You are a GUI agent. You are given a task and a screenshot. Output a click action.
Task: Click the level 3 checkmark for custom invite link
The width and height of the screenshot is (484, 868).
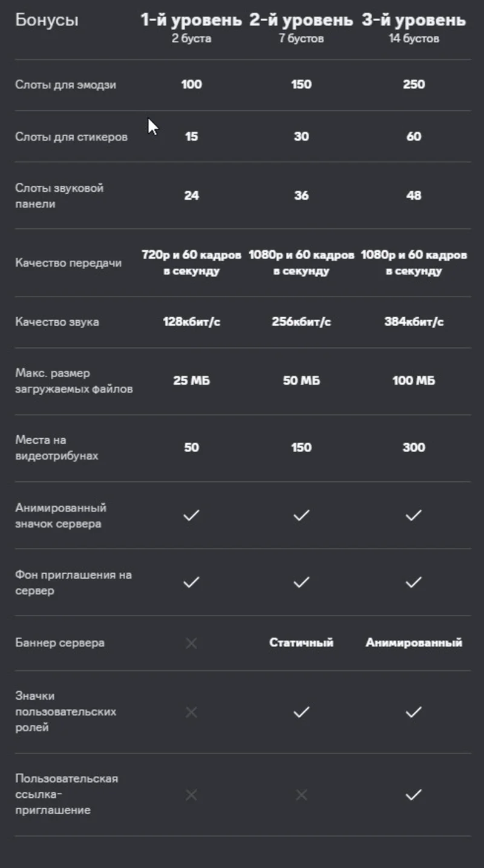(413, 795)
